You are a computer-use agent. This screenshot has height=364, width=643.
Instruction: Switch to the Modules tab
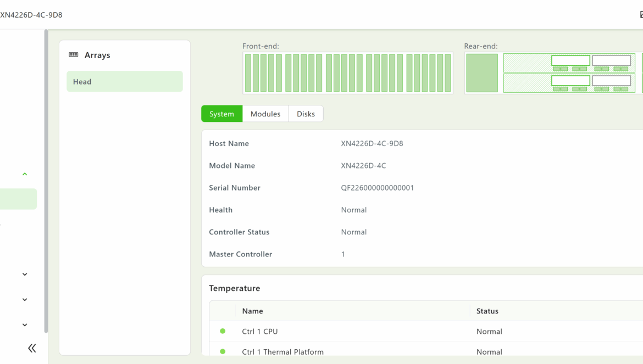click(x=265, y=114)
